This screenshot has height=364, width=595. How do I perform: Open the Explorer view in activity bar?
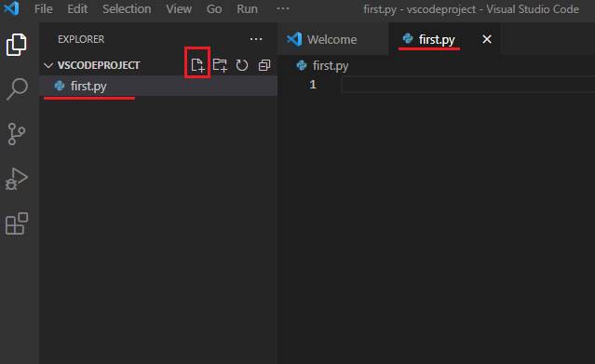click(x=17, y=45)
